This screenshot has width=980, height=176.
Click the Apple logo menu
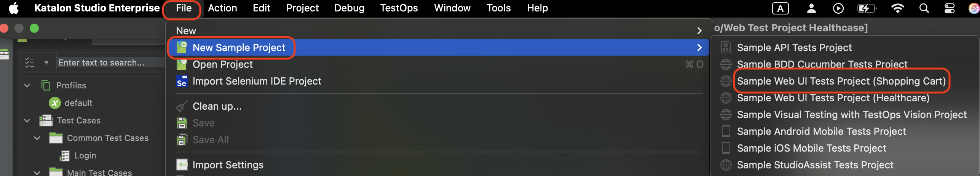14,8
